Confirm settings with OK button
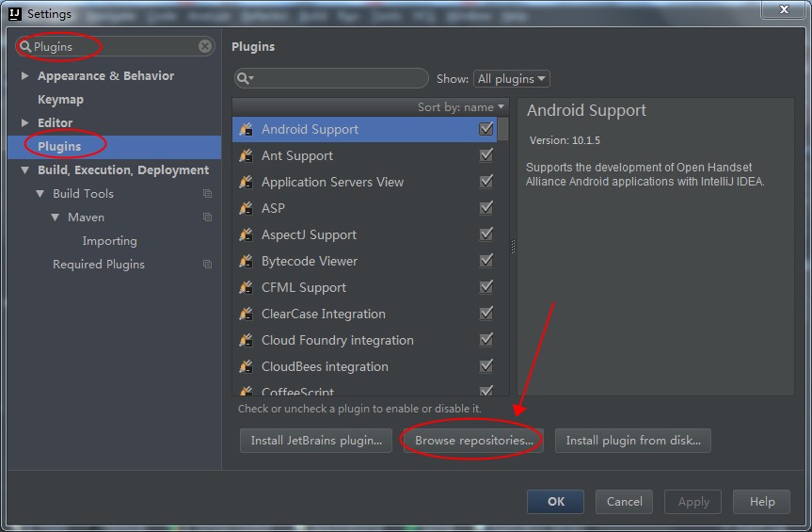Image resolution: width=812 pixels, height=532 pixels. coord(556,502)
